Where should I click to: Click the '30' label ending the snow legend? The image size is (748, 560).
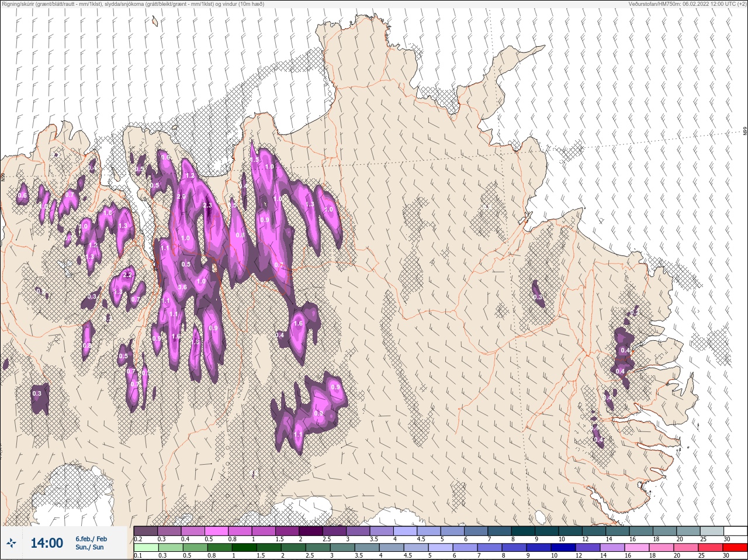pos(726,539)
